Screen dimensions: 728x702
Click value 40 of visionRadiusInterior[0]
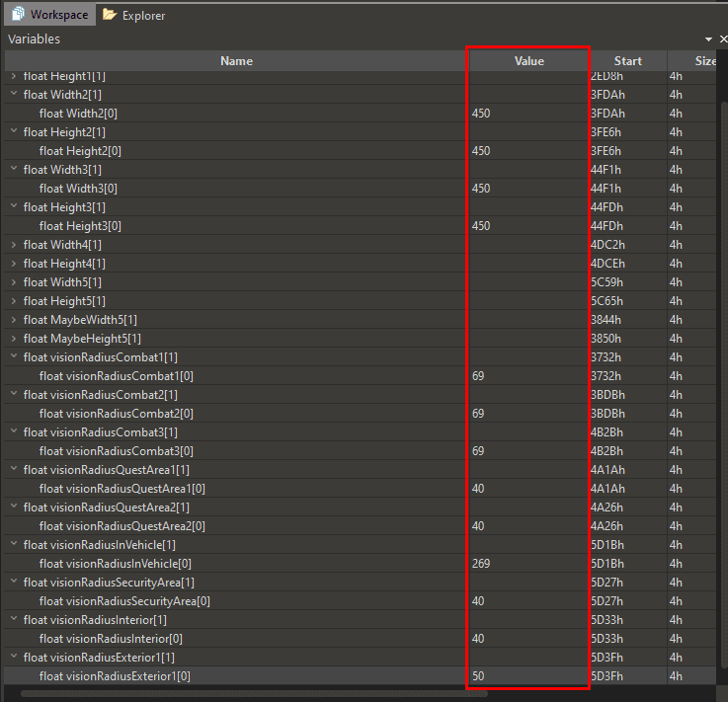pos(478,639)
